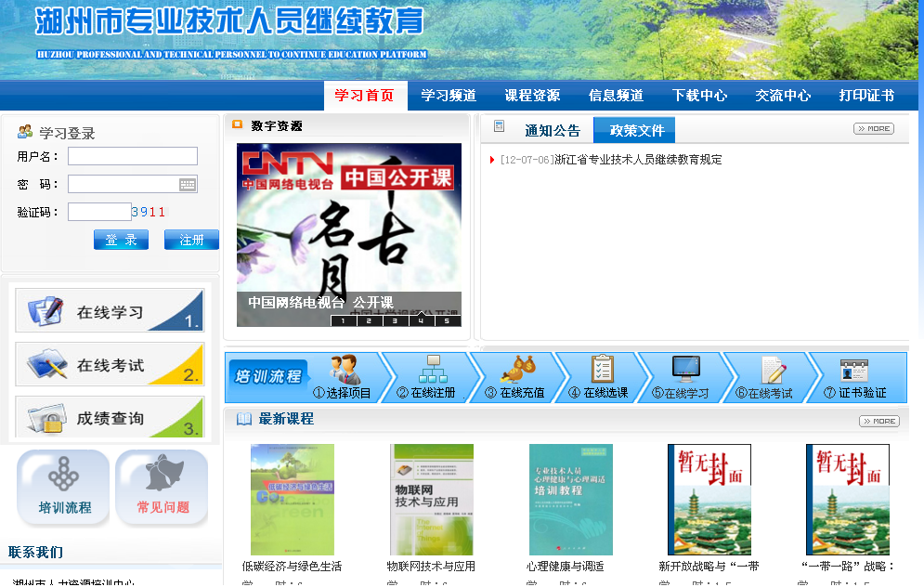Image resolution: width=924 pixels, height=587 pixels.
Task: Click the 在线注册 step icon
Action: [x=433, y=370]
